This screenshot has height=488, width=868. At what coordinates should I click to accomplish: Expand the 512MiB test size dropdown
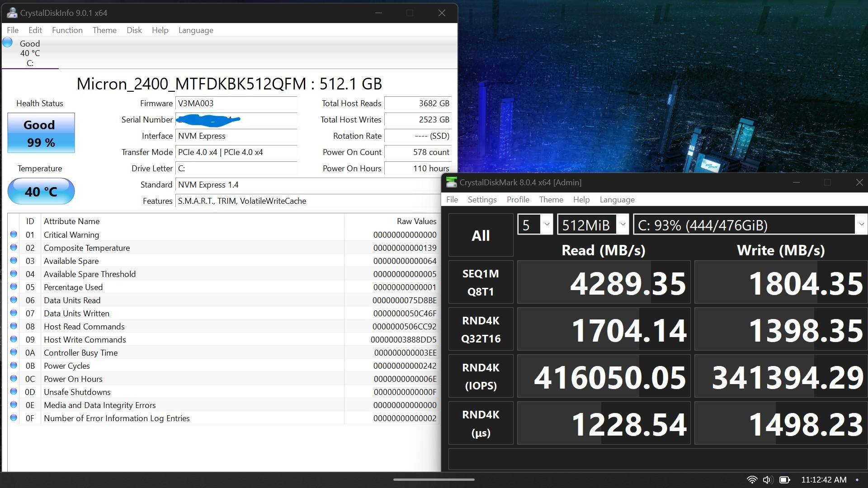(x=593, y=225)
